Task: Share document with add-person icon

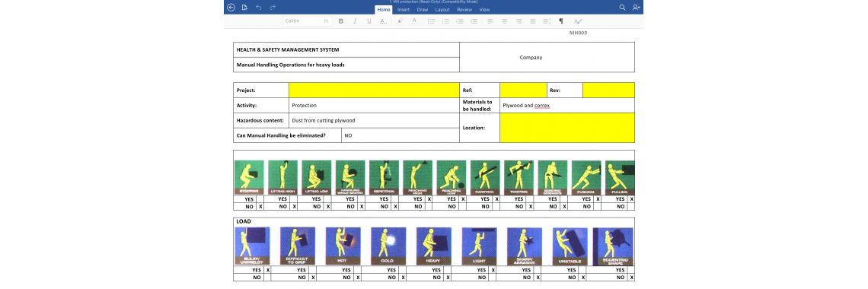Action: point(636,7)
